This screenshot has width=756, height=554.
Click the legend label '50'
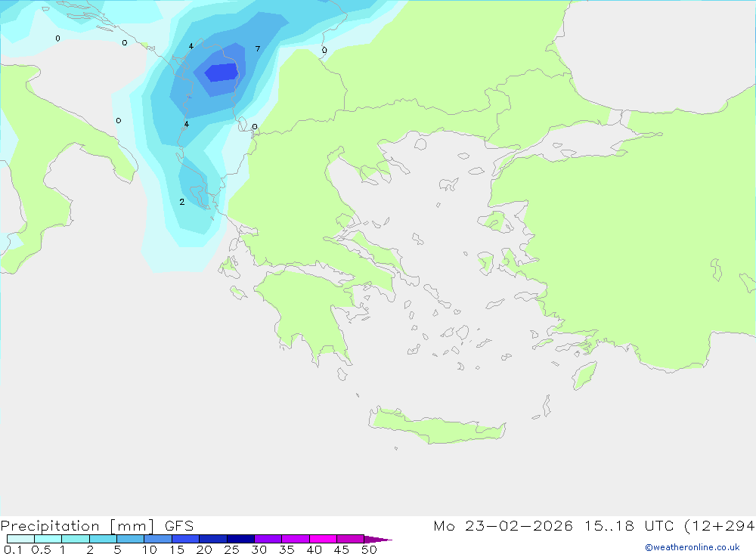pos(370,549)
